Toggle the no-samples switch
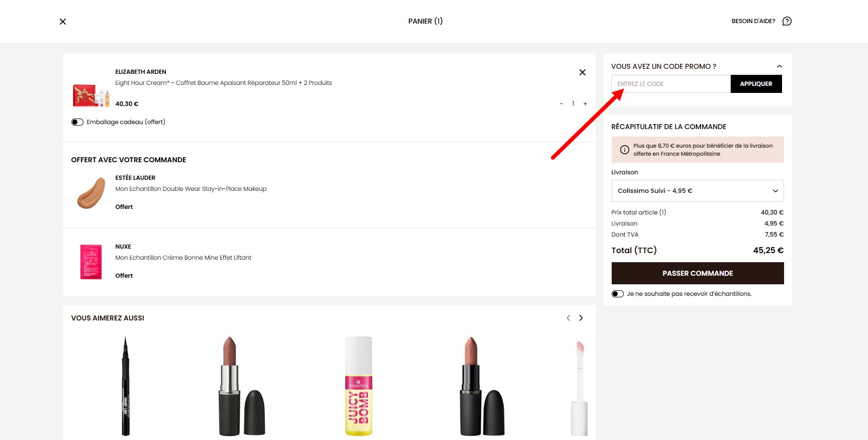Viewport: 868px width, 440px height. 618,294
